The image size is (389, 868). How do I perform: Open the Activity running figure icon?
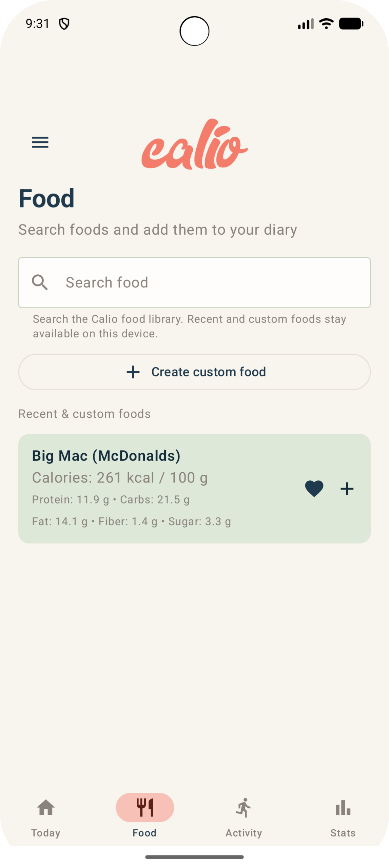pos(244,807)
